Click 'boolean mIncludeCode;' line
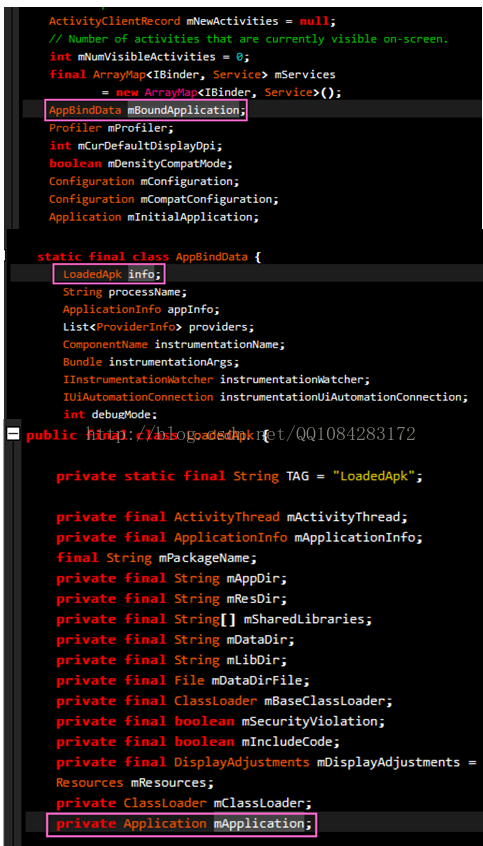Image resolution: width=483 pixels, height=846 pixels. coord(198,742)
